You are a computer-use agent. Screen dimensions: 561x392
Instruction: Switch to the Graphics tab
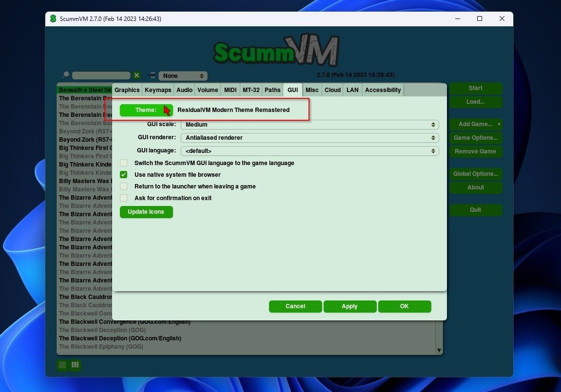coord(127,90)
